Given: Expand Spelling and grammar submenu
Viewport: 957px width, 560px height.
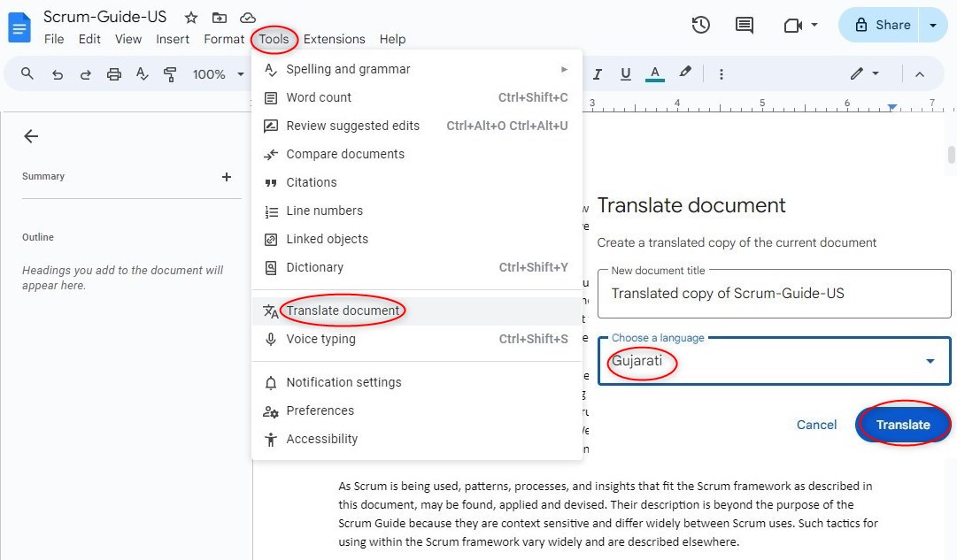Looking at the screenshot, I should tap(417, 69).
